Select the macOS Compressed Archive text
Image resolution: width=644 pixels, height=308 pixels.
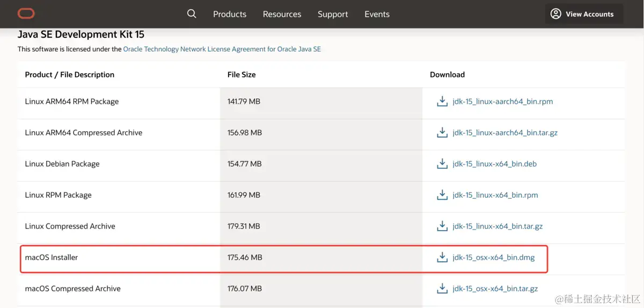72,289
